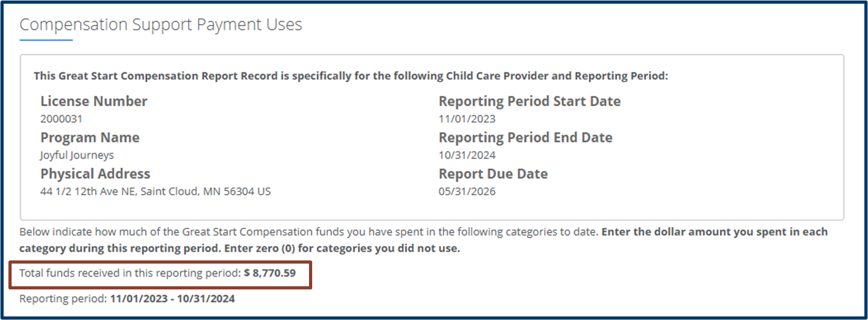Click the bold "Enter the dollar amount" instruction

(x=714, y=232)
